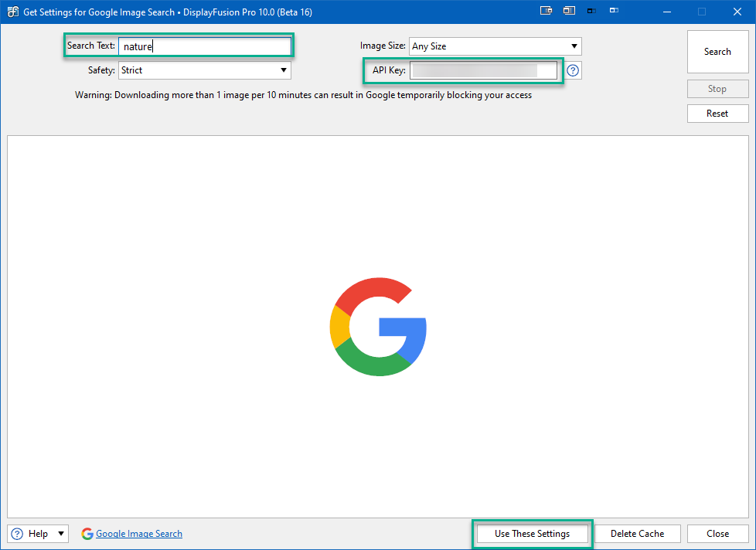Click the "Image Size:" label

click(383, 46)
